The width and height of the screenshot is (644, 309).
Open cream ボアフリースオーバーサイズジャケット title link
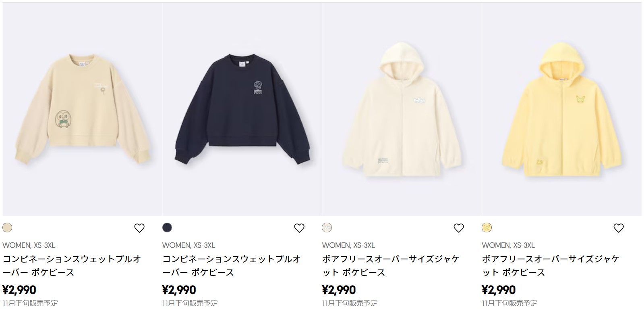coord(391,265)
